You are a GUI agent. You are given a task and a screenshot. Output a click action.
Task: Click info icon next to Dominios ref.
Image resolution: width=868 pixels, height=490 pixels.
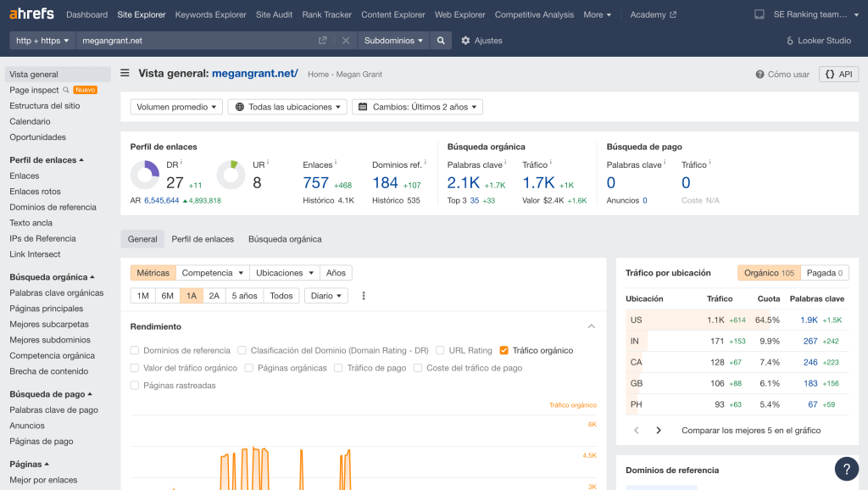click(x=426, y=163)
